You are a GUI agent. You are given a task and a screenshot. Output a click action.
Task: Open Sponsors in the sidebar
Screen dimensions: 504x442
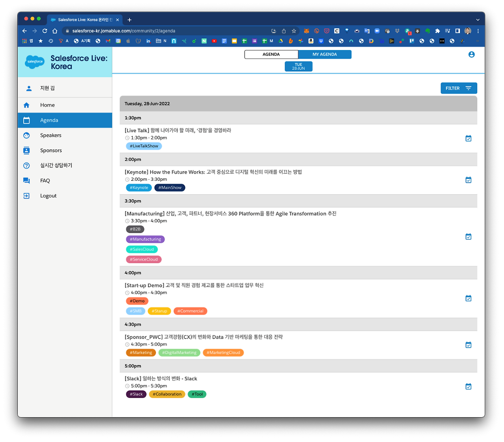click(x=65, y=150)
